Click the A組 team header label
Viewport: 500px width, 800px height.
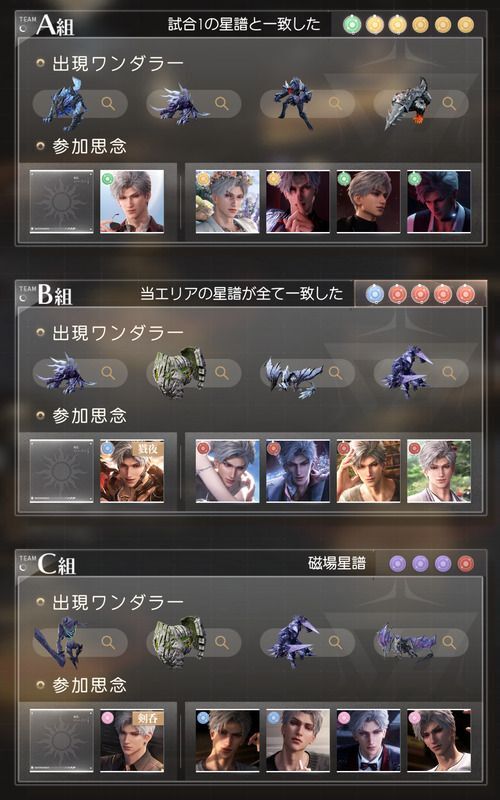[x=55, y=25]
